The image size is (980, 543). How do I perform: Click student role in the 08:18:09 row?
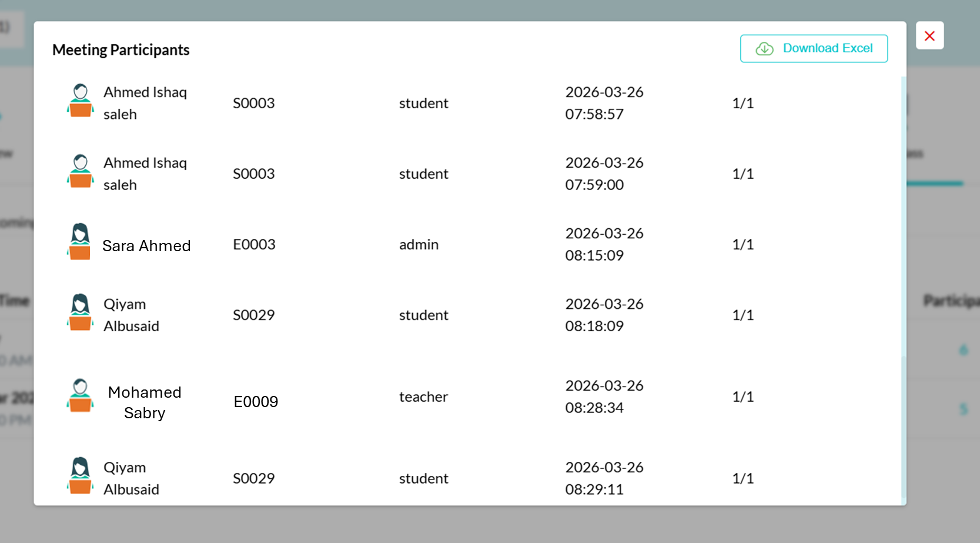[423, 315]
